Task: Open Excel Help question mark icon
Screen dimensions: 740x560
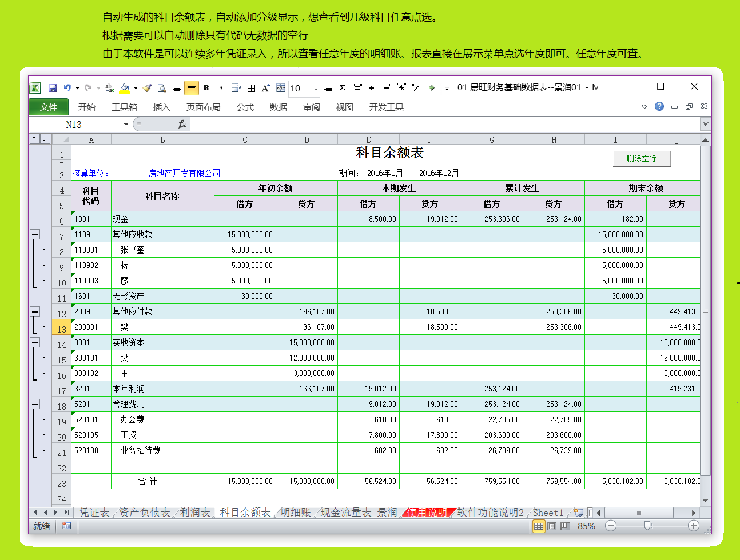Action: [659, 107]
